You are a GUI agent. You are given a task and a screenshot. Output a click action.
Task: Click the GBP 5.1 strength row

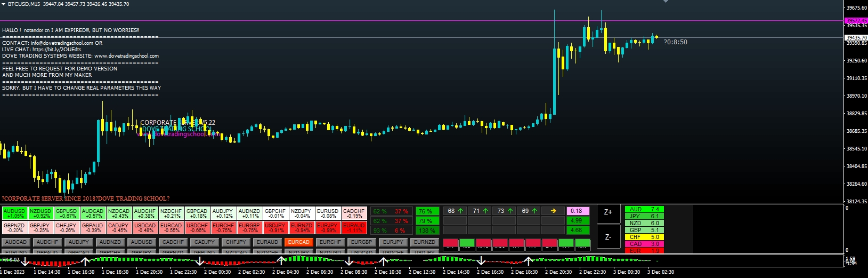click(644, 230)
